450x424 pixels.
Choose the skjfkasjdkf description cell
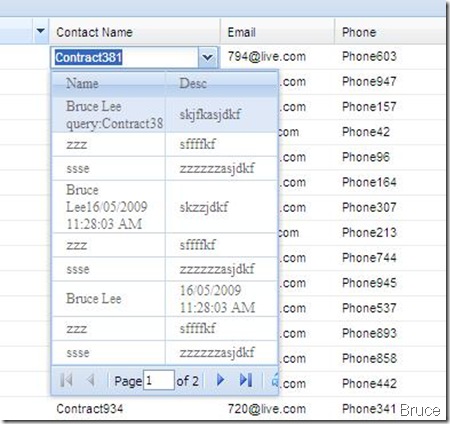221,115
